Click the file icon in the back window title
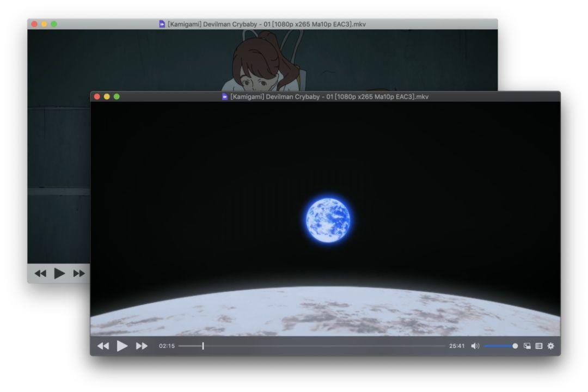 pyautogui.click(x=162, y=24)
